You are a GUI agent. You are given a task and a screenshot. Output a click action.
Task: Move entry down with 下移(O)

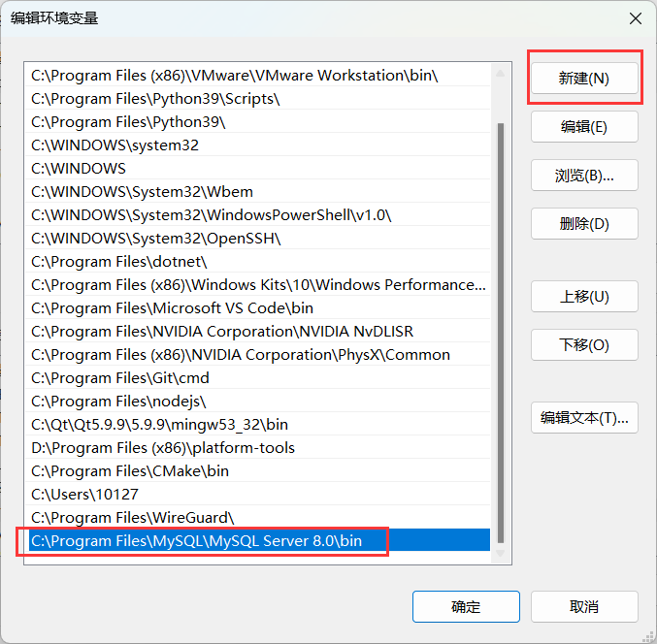point(583,345)
